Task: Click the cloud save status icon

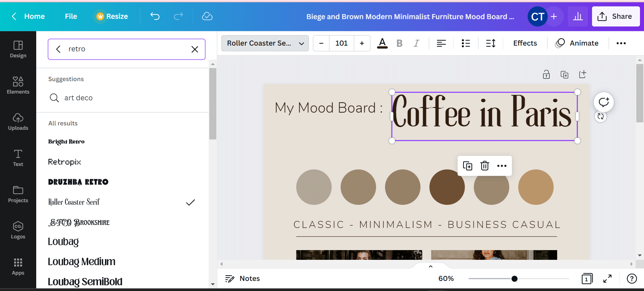Action: tap(207, 16)
